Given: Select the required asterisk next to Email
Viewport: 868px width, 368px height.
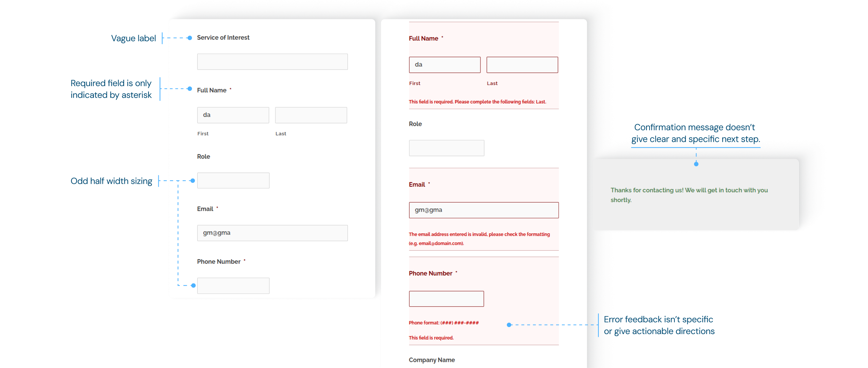Looking at the screenshot, I should [217, 207].
